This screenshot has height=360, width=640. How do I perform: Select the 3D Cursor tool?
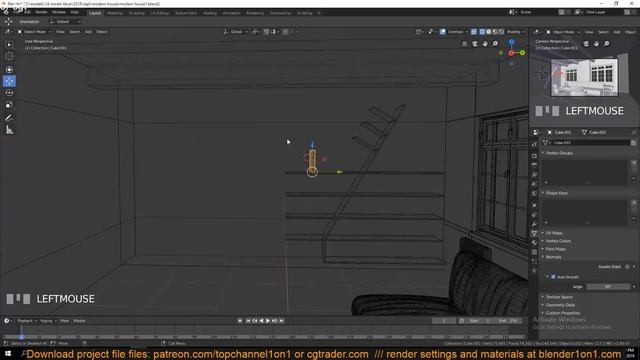(x=9, y=70)
